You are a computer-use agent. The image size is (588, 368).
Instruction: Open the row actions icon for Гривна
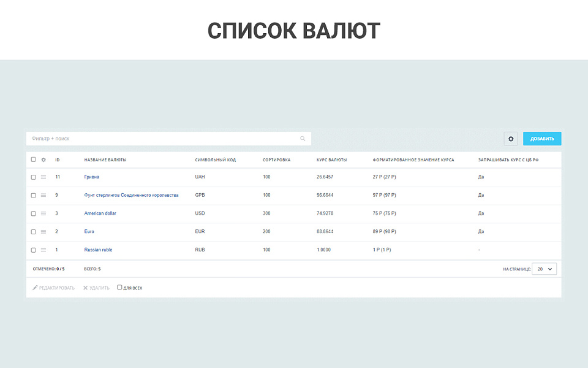tap(43, 177)
